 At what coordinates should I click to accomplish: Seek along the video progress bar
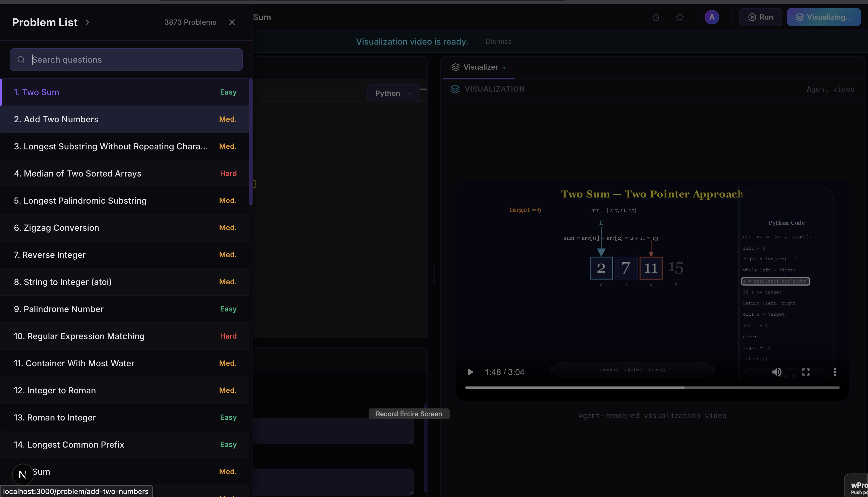[x=652, y=387]
